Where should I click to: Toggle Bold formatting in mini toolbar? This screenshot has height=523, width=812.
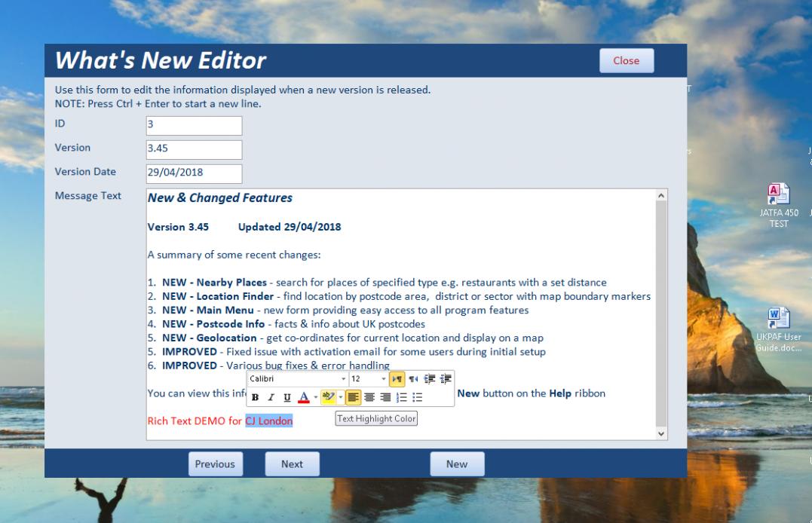pos(256,397)
